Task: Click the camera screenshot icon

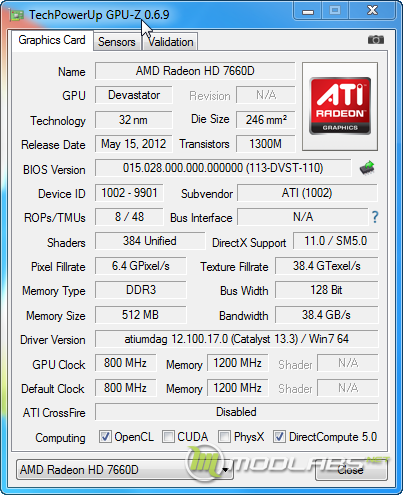Action: pos(376,40)
